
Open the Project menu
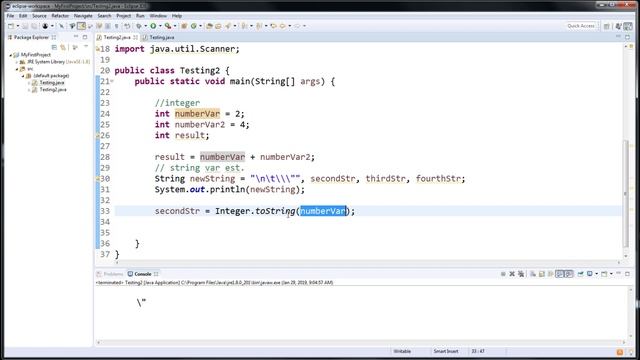coord(123,16)
